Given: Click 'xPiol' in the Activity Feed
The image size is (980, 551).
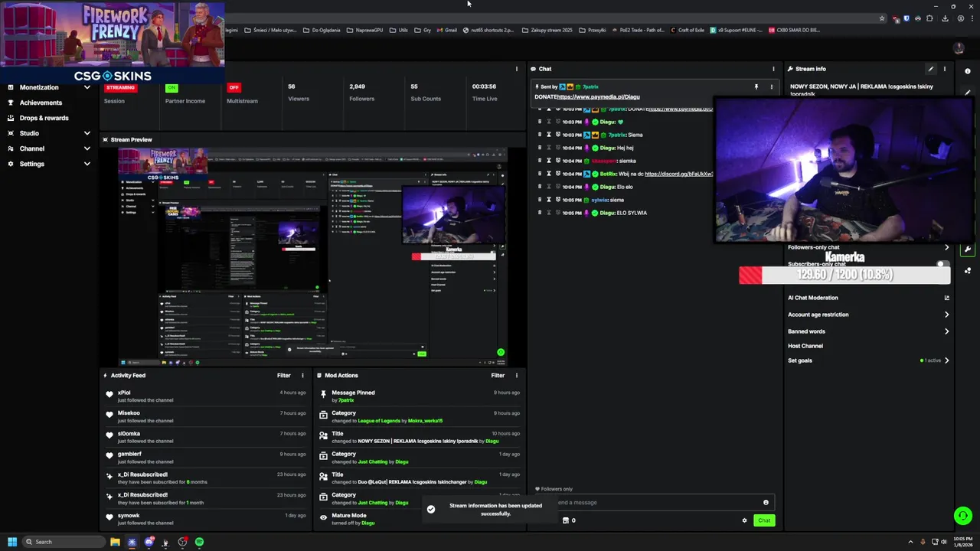Looking at the screenshot, I should (124, 393).
